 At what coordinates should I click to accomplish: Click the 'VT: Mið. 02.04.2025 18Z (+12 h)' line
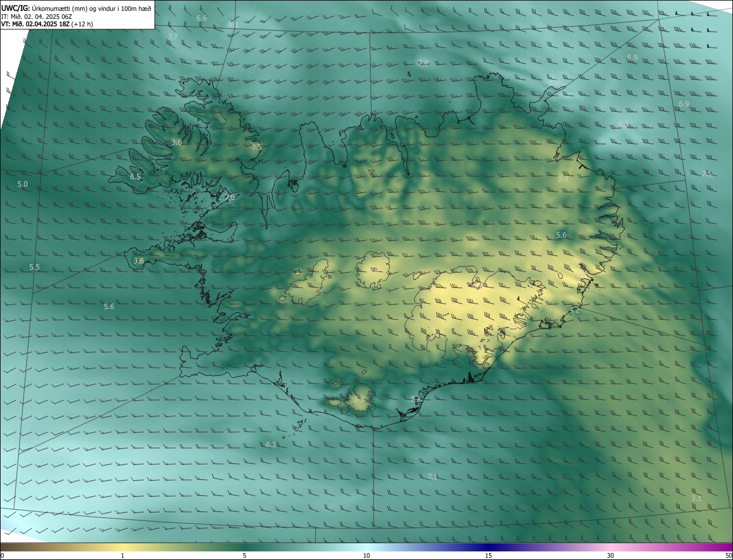(x=47, y=24)
